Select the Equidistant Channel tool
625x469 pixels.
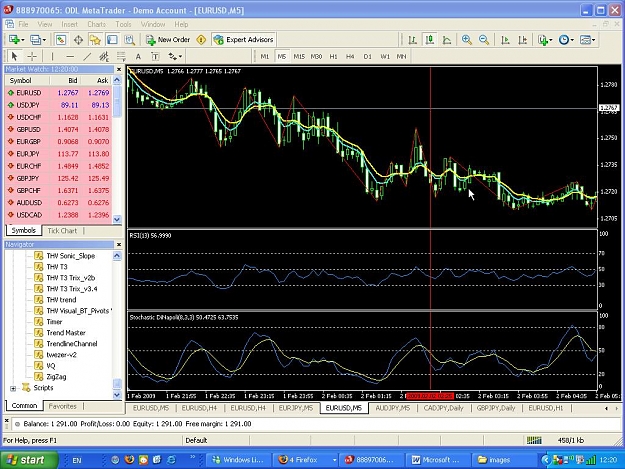pos(104,56)
